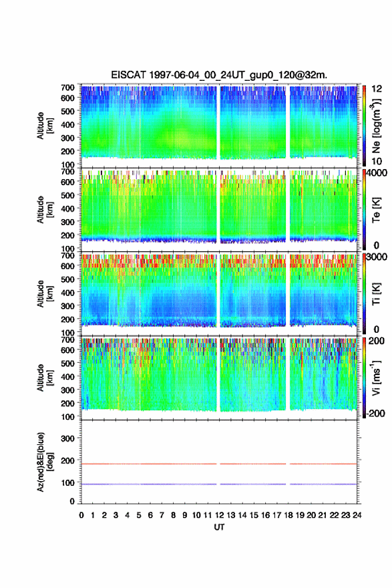
Task: Click the 4000 label on Te colorbar
Action: (377, 173)
